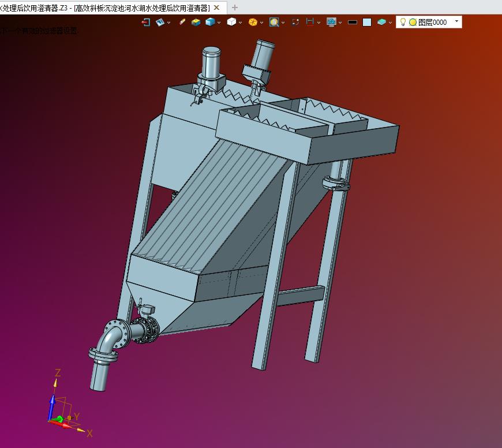The width and height of the screenshot is (502, 448).
Task: Click the dark rotate-reference icon
Action: click(295, 22)
